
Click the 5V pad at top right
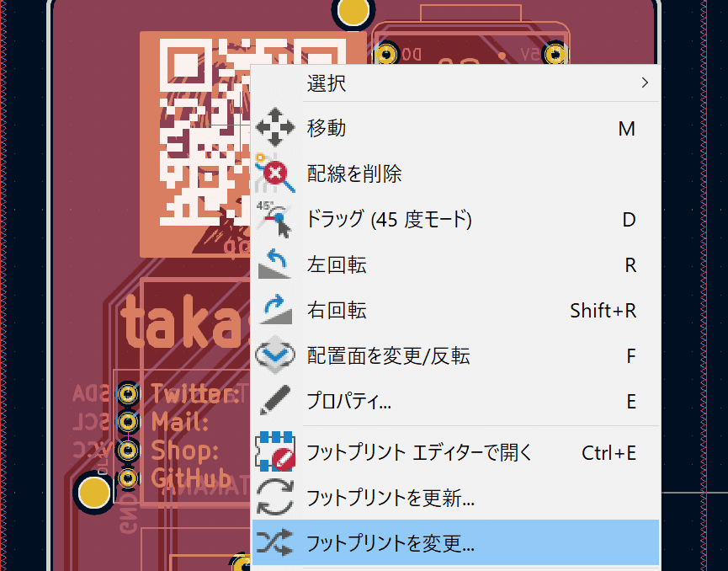click(x=555, y=55)
